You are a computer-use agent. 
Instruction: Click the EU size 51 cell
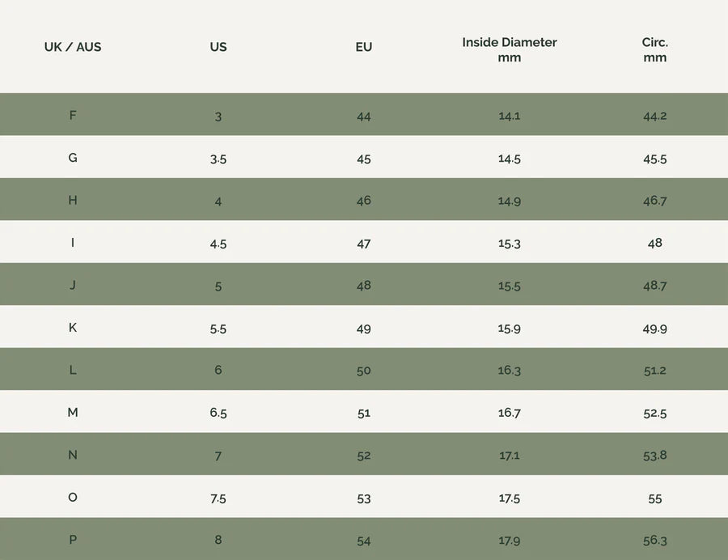point(364,413)
